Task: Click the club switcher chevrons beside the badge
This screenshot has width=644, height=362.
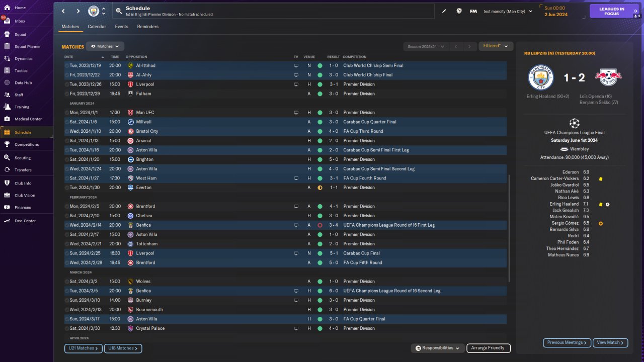Action: pyautogui.click(x=104, y=11)
